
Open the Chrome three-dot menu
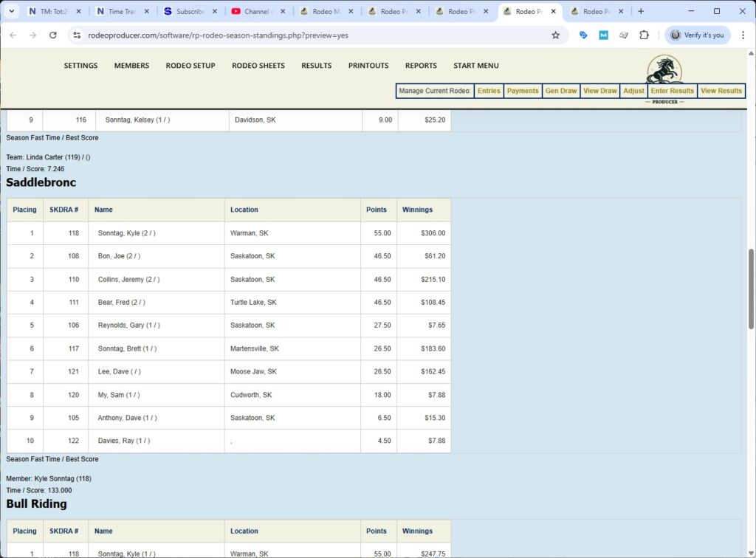coord(743,35)
